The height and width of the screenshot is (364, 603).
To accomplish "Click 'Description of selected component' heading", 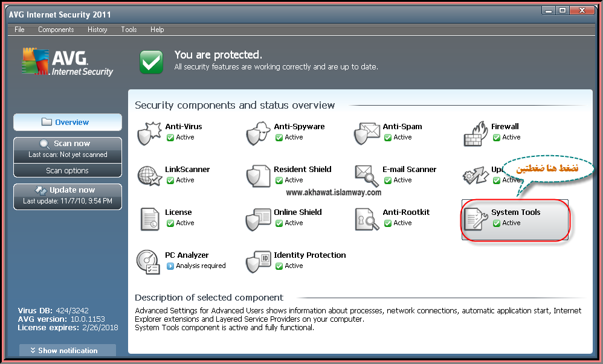I will [209, 298].
